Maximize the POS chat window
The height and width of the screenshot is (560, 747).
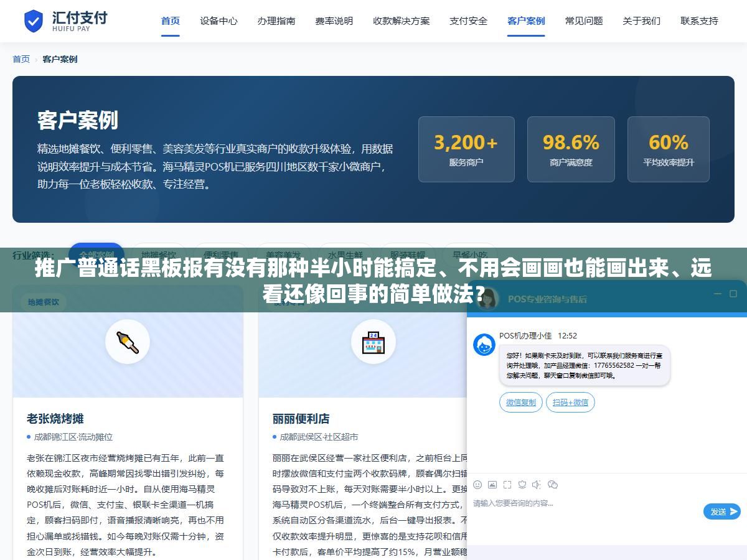coord(732,294)
